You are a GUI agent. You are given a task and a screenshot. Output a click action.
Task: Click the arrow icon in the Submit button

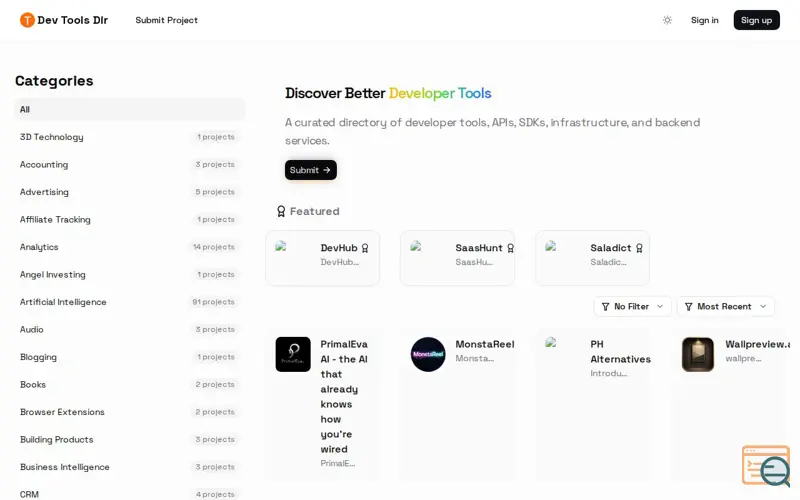(x=327, y=170)
